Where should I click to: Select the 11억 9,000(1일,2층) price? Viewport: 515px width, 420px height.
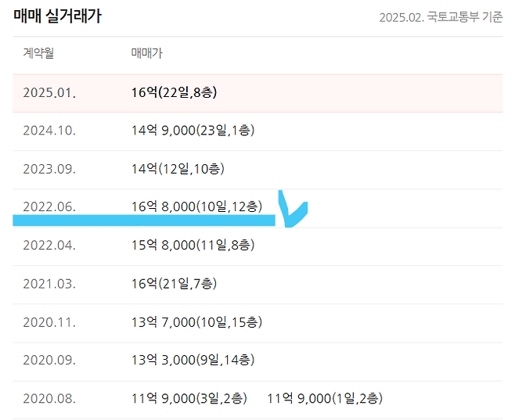coord(325,399)
